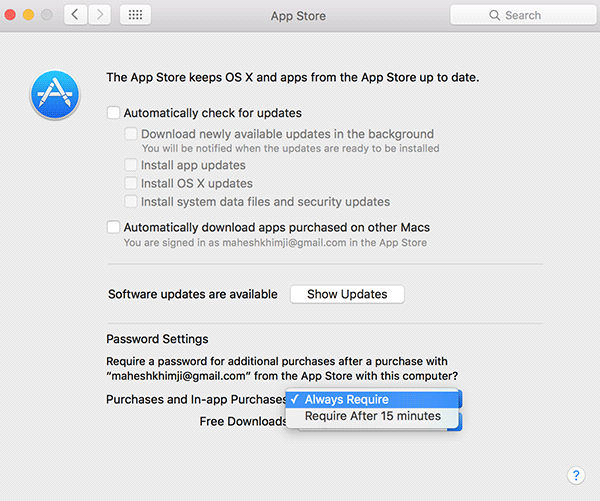Toggle Install app updates checkbox

click(130, 165)
